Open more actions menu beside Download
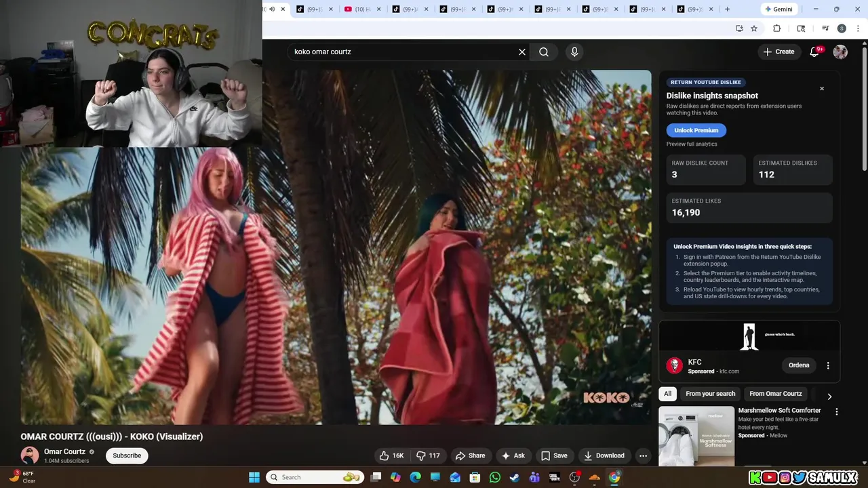Screen dimensions: 868x488 (x=643, y=455)
